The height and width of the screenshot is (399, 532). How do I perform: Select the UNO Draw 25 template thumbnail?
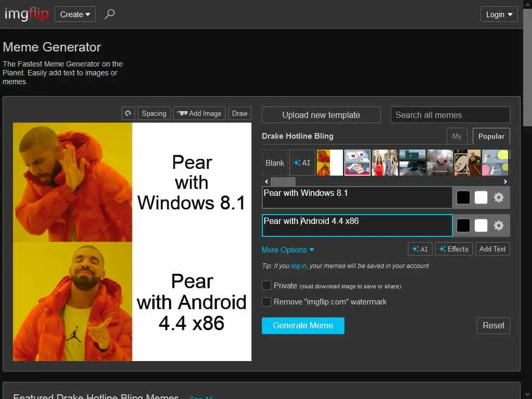468,163
